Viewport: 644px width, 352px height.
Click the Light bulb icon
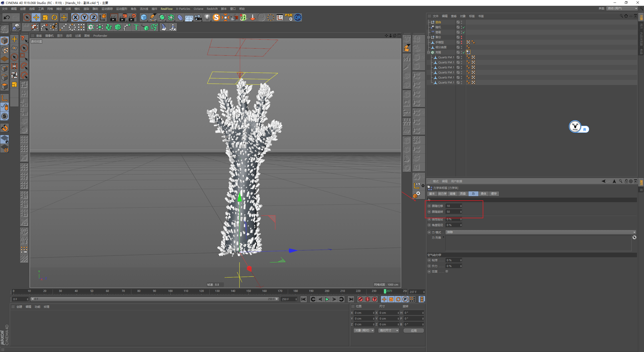[x=207, y=17]
